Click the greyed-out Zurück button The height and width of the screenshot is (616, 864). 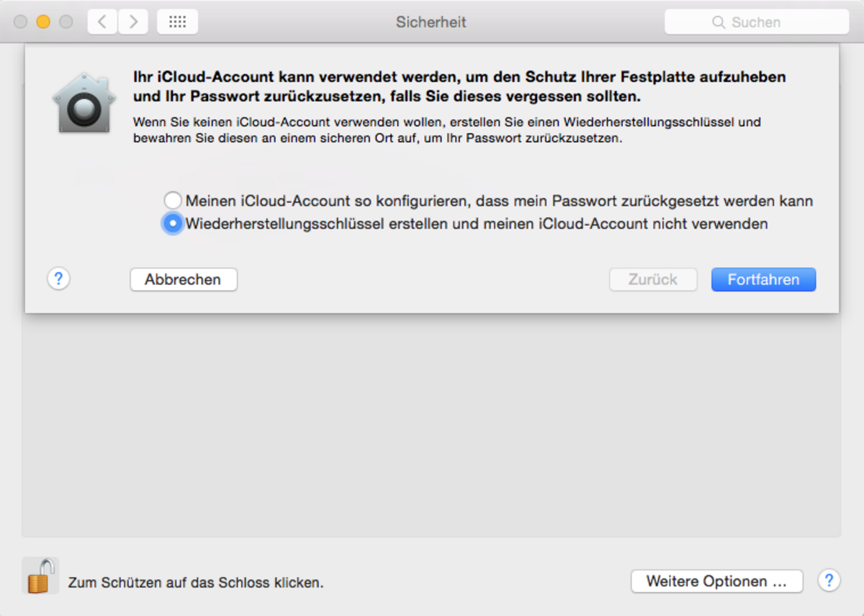[653, 279]
